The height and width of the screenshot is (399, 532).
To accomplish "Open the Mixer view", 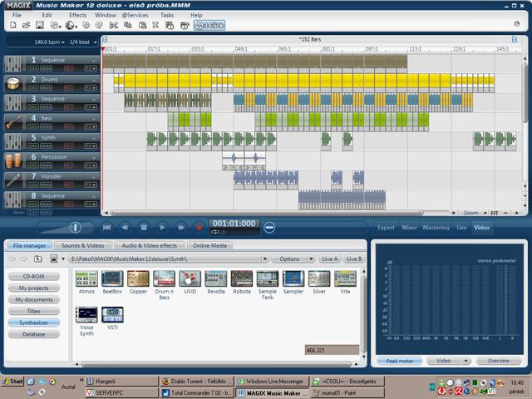I will [410, 227].
